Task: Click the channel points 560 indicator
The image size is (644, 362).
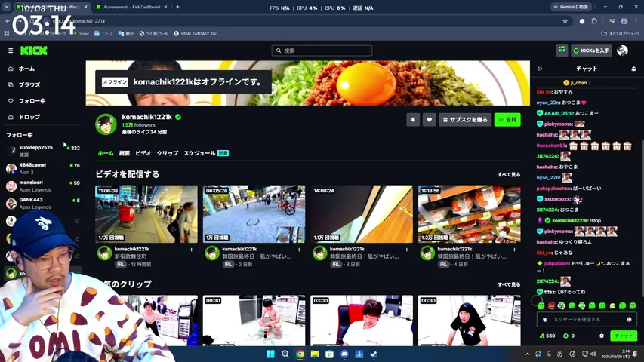Action: coord(547,336)
